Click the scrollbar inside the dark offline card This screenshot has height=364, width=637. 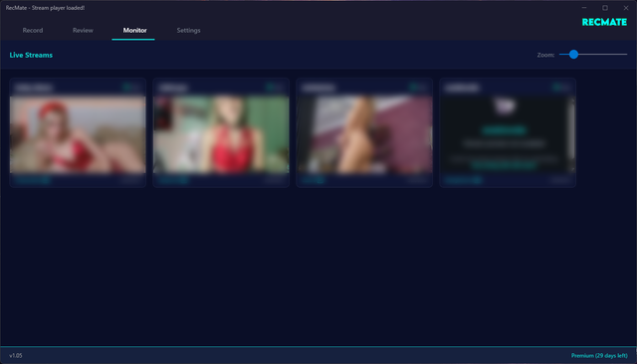pos(572,130)
